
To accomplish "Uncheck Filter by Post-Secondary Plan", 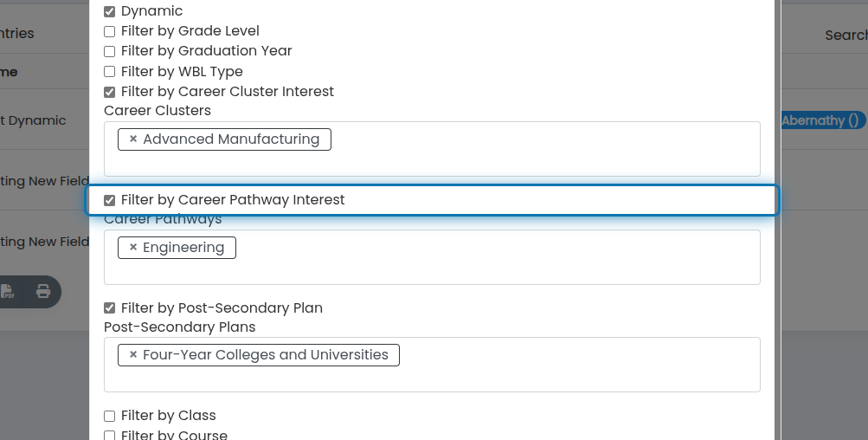I will click(x=110, y=307).
